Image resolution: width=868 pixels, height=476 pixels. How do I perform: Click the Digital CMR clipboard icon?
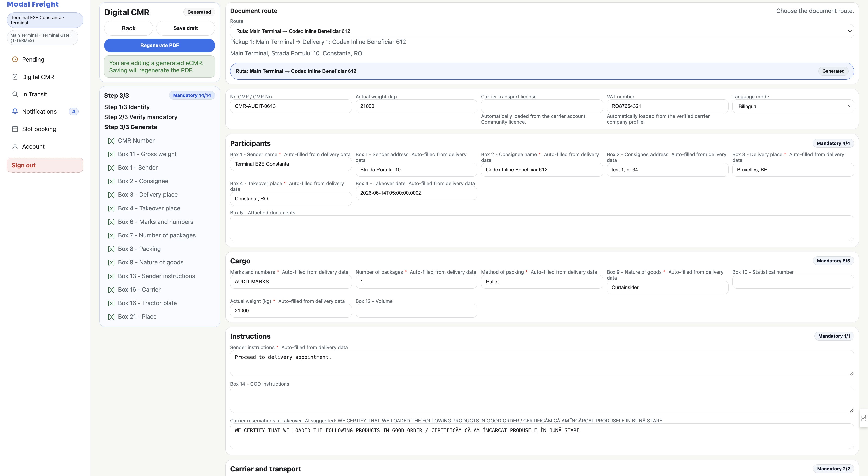15,77
